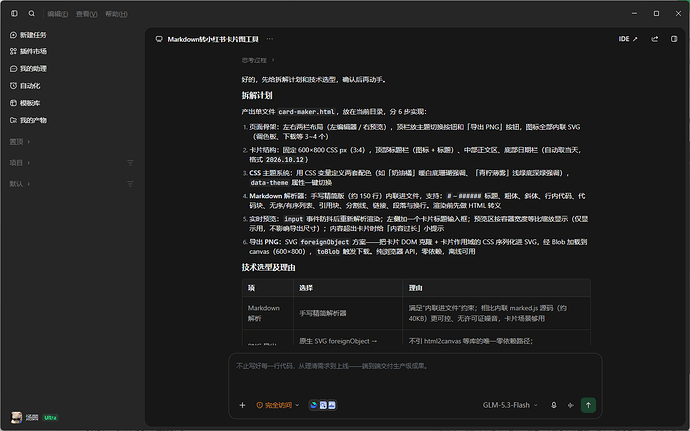Click the toBlob inline code
Screen dimensions: 690x431
pyautogui.click(x=328, y=252)
